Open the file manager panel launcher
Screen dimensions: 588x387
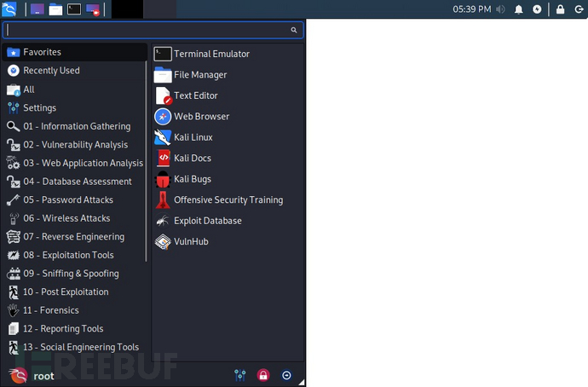[x=55, y=9]
